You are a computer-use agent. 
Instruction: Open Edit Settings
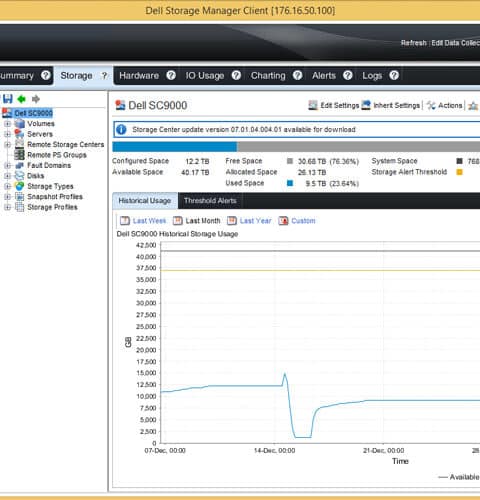[x=334, y=105]
